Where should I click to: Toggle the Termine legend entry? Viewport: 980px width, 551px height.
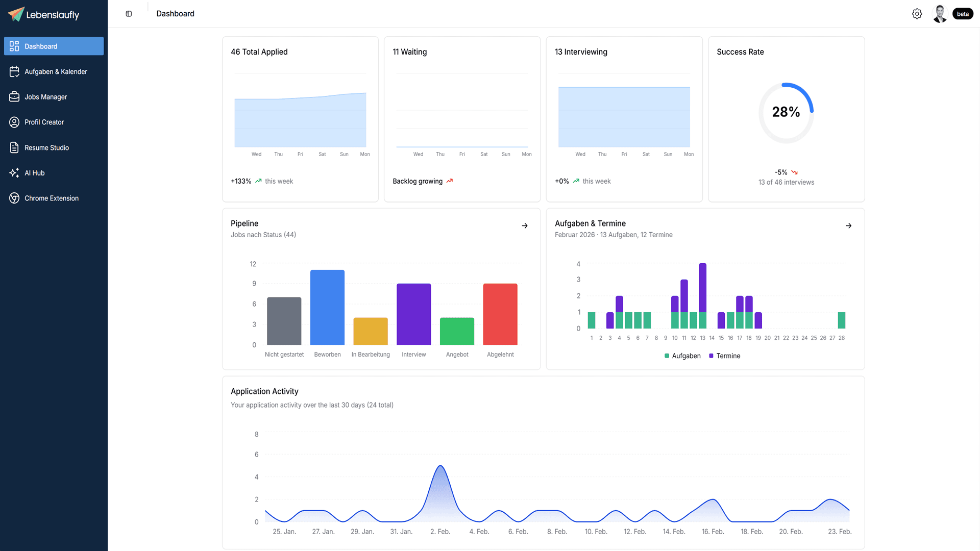(x=724, y=356)
